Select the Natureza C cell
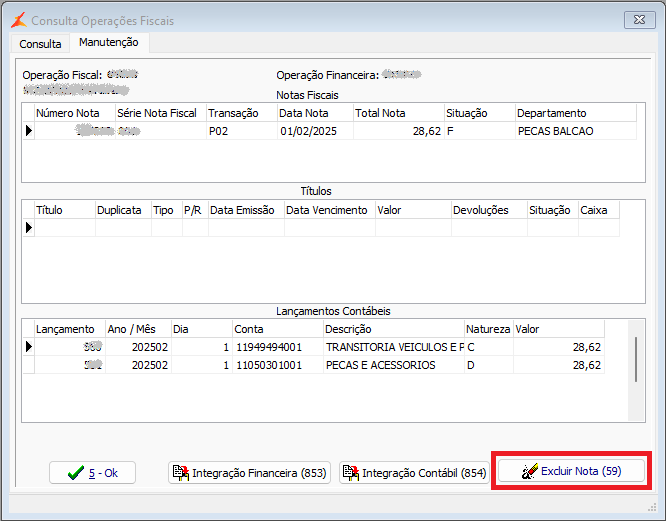 [489, 347]
